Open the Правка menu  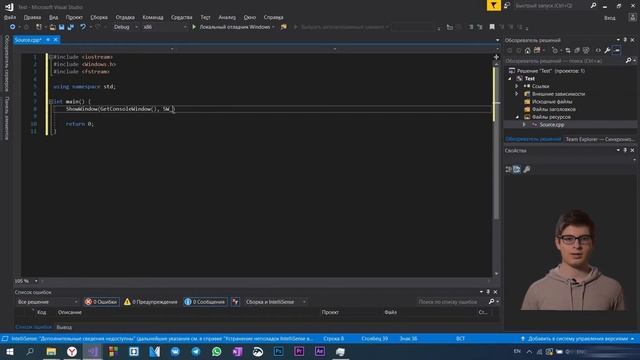tap(32, 17)
